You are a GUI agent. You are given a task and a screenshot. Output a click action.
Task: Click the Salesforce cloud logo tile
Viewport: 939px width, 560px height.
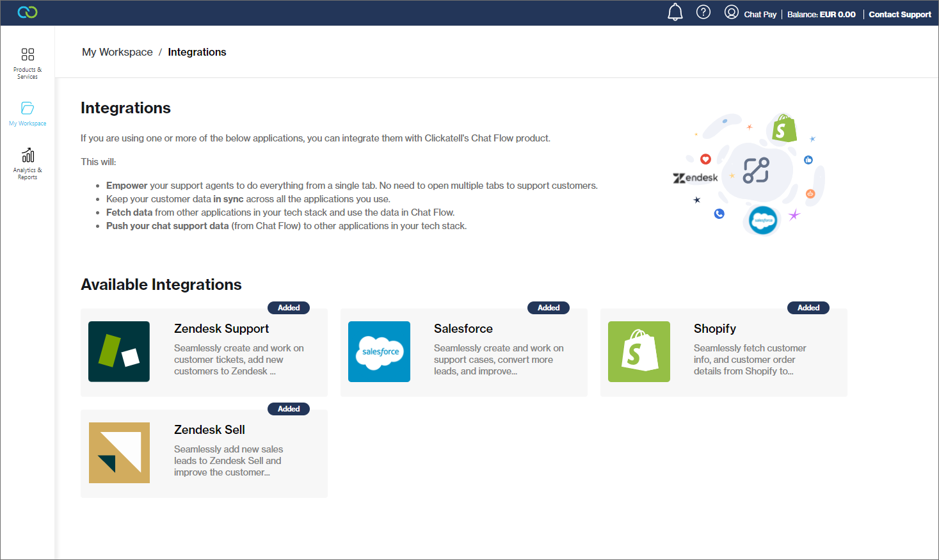379,351
